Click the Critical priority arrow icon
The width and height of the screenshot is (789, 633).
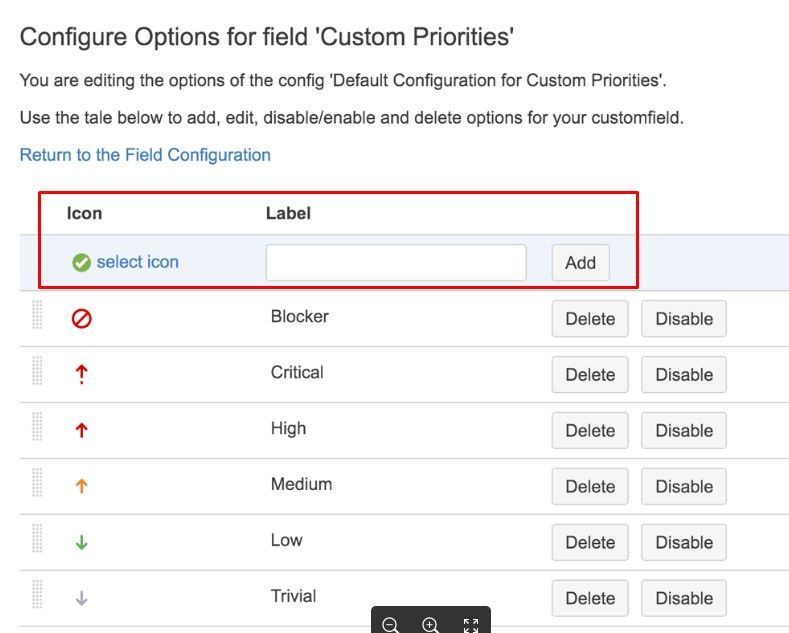point(82,374)
